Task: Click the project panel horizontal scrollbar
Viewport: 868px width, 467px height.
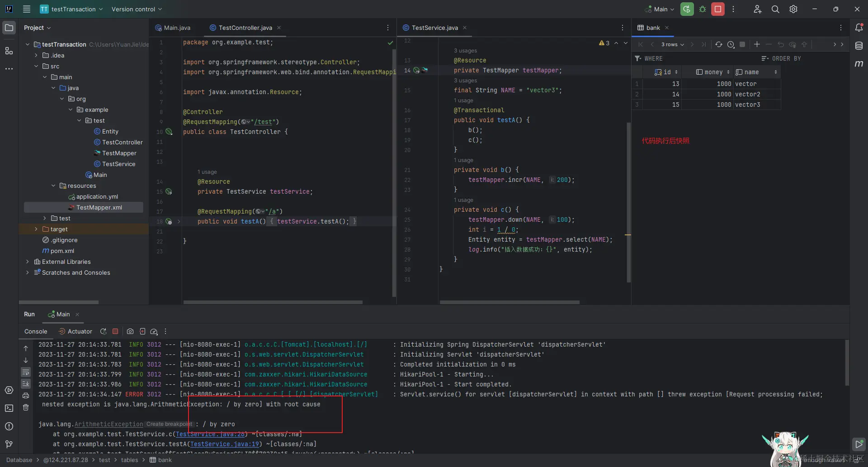Action: 59,302
